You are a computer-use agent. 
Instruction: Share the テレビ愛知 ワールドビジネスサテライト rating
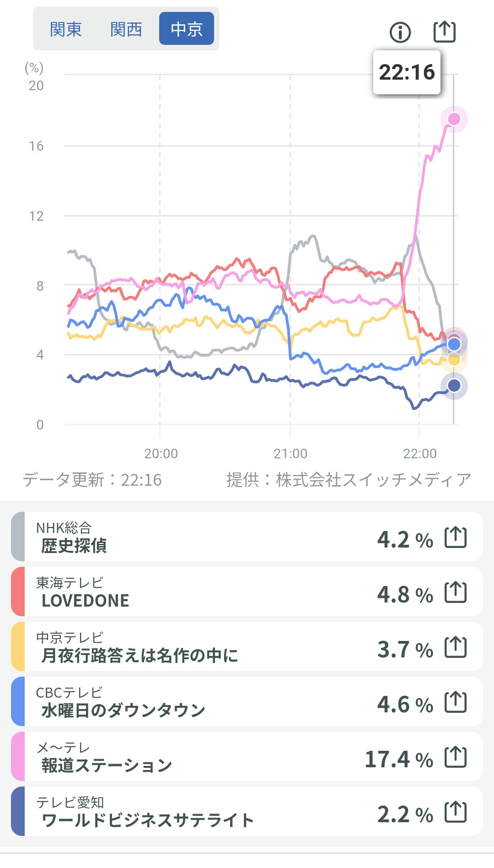(456, 812)
